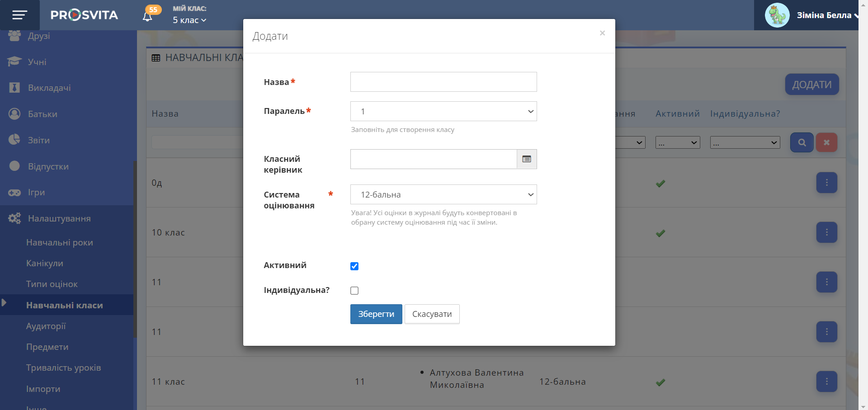Click the red clear filter icon

point(826,142)
